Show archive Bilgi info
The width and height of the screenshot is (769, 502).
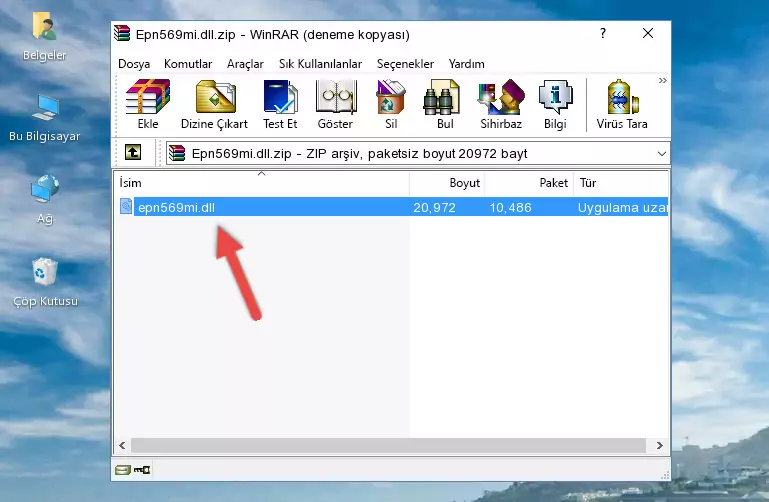pos(555,104)
